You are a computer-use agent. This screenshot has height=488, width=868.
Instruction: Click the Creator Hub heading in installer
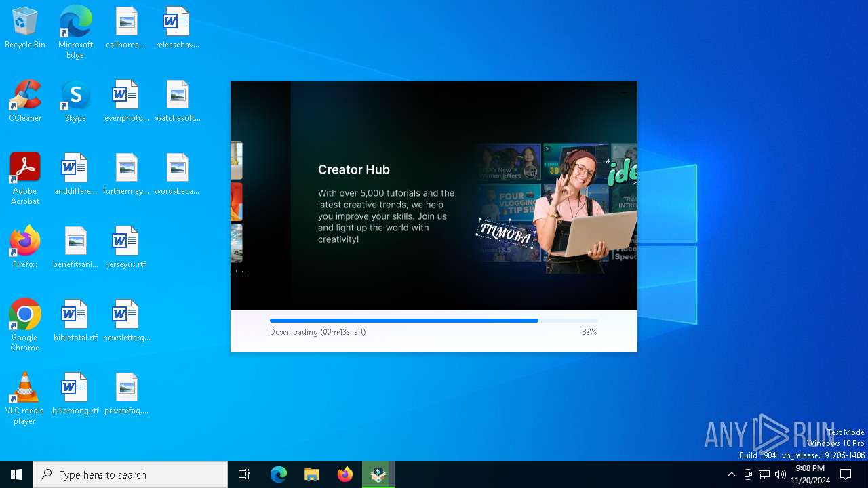pos(354,169)
